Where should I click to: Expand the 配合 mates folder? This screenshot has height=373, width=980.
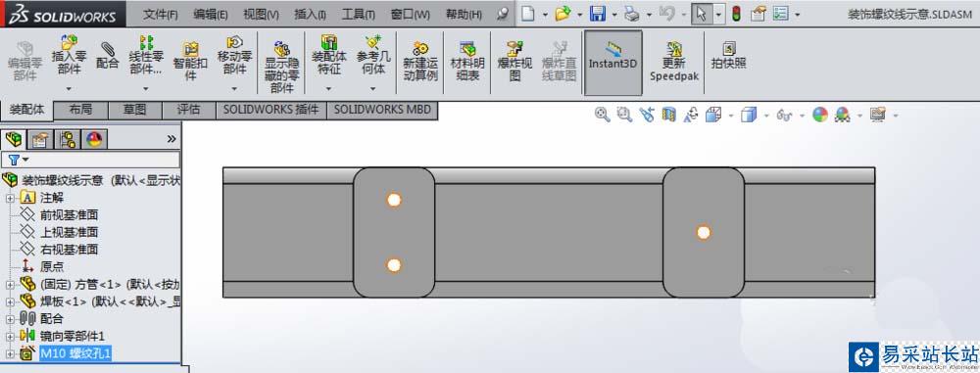tap(10, 318)
